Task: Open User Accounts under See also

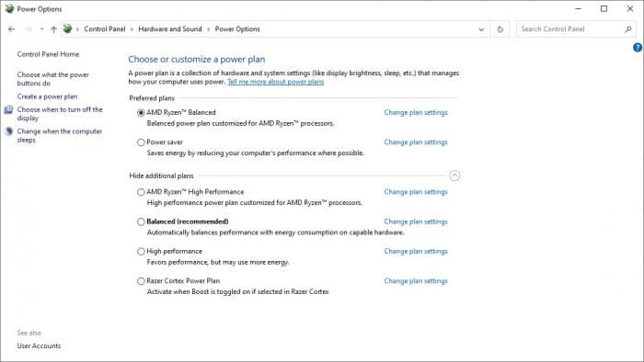Action: click(39, 346)
